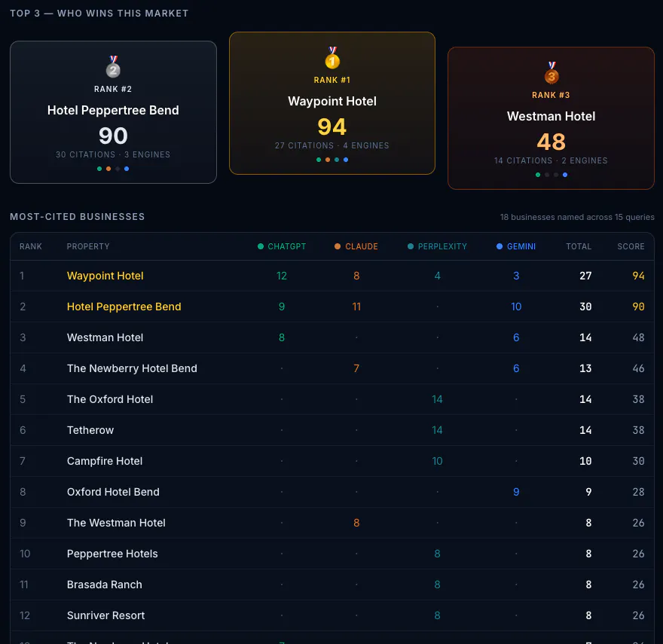The image size is (663, 644).
Task: Click '27 citations · 4 engines' text
Action: tap(332, 145)
